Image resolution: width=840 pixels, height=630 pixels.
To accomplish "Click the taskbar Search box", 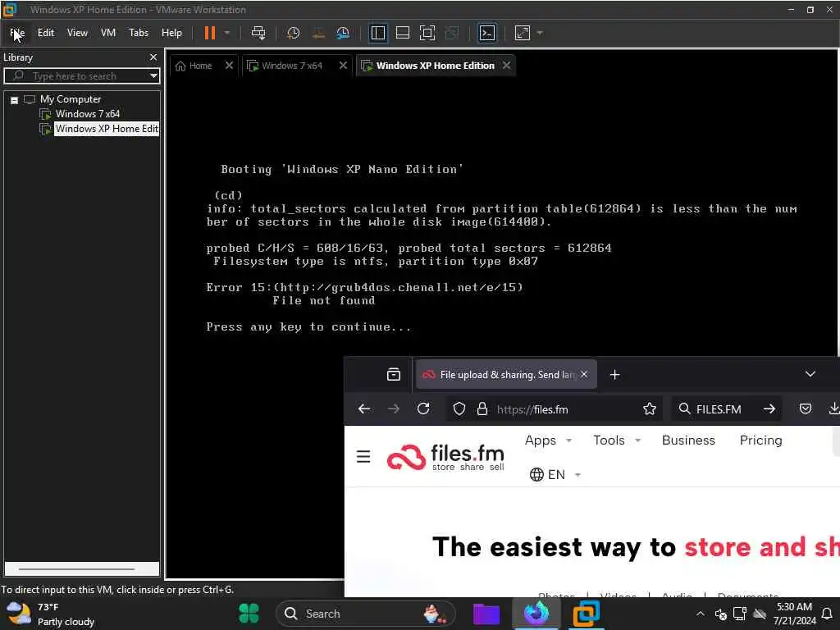I will coord(366,614).
